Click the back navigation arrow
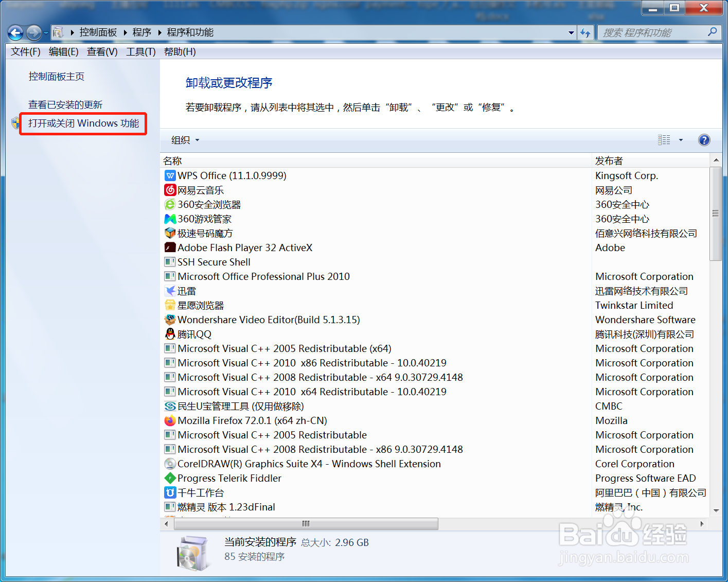 [x=15, y=32]
